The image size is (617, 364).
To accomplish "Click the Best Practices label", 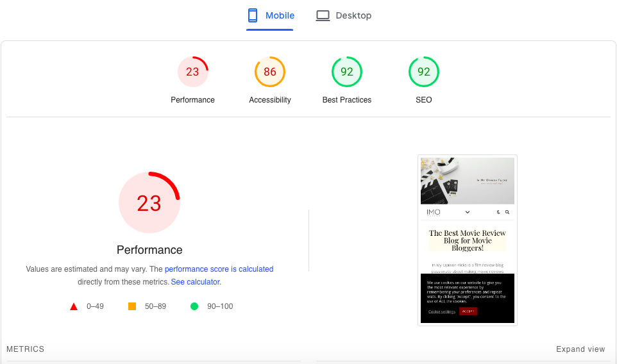I will point(347,100).
